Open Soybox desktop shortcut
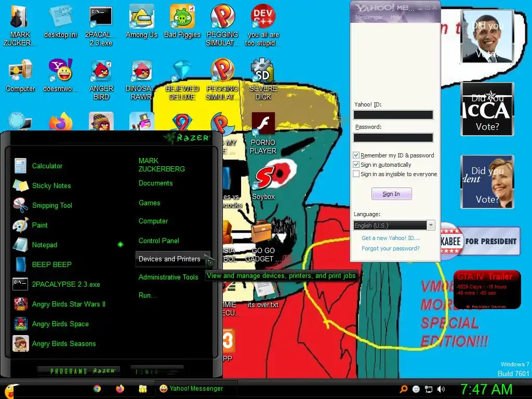 263,183
